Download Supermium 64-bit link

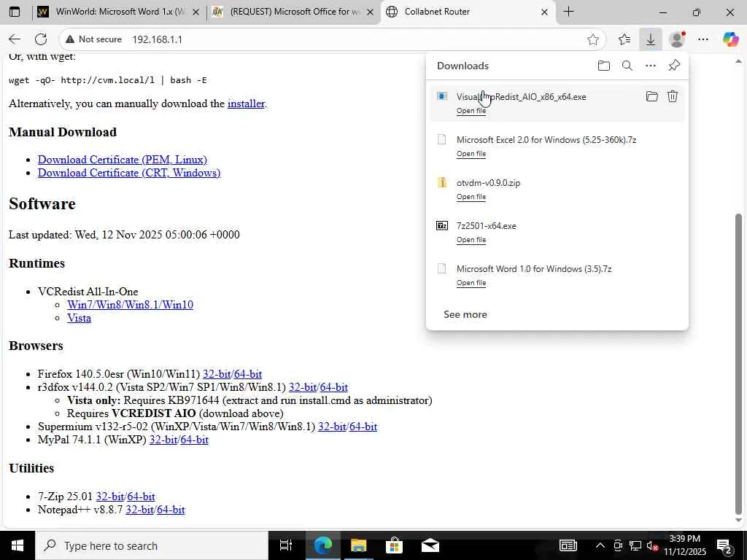tap(363, 427)
